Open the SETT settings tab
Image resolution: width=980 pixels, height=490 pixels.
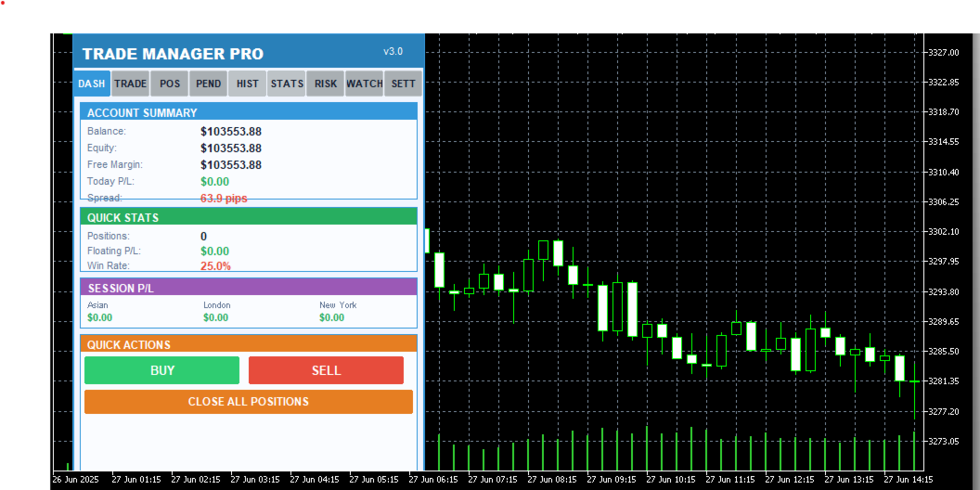tap(403, 84)
